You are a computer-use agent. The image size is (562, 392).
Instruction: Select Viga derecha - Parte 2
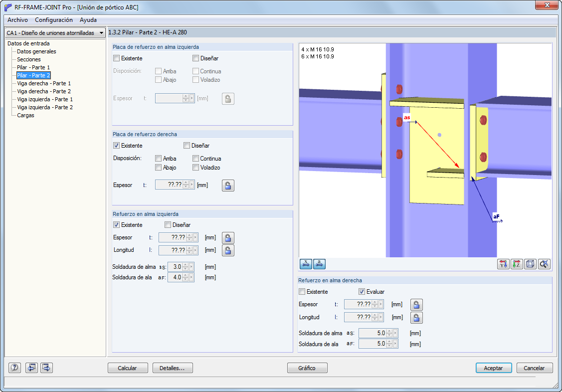[44, 91]
